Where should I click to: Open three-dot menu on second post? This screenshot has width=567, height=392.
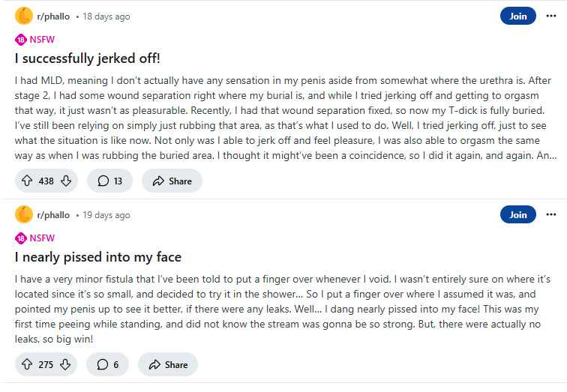(x=551, y=214)
